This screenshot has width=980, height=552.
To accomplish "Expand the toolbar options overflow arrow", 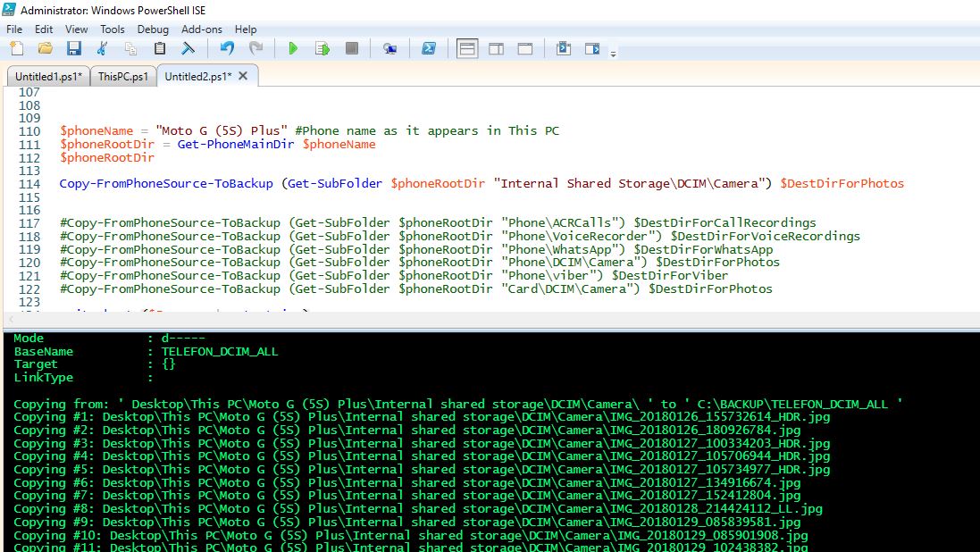I will [613, 54].
